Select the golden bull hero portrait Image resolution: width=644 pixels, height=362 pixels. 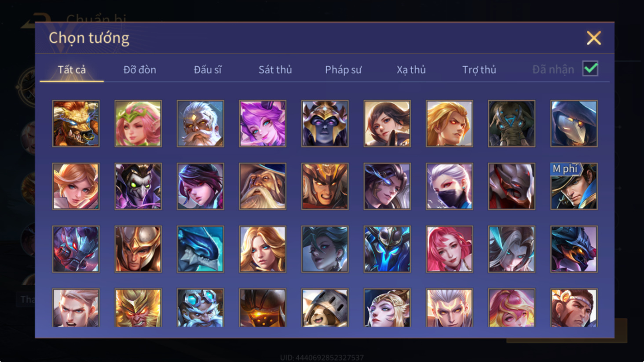pyautogui.click(x=76, y=123)
